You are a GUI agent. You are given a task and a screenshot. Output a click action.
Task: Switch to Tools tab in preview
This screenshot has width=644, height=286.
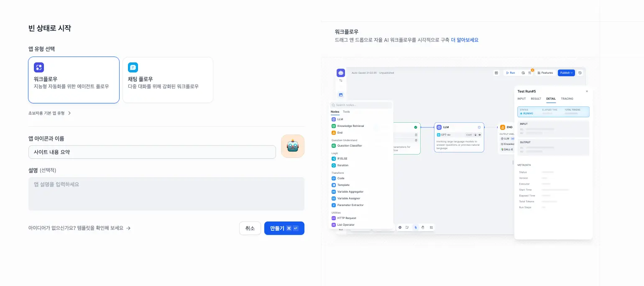[346, 112]
